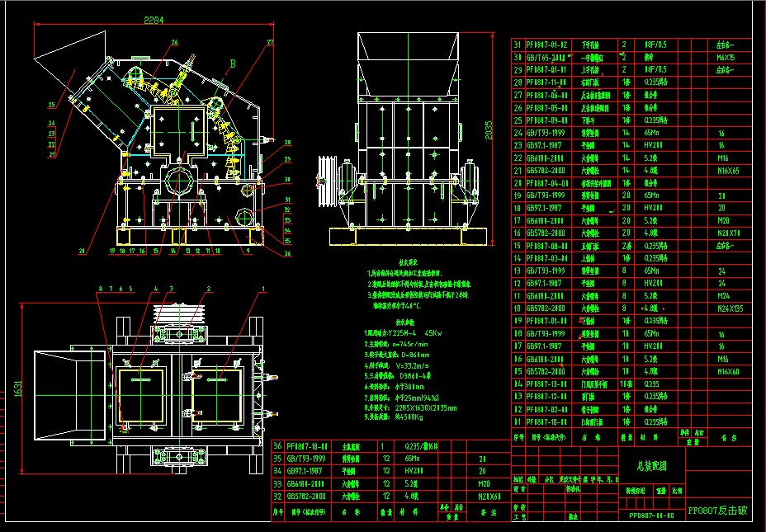
Task: Click the 65Mn material cell in row 35
Action: pyautogui.click(x=413, y=459)
